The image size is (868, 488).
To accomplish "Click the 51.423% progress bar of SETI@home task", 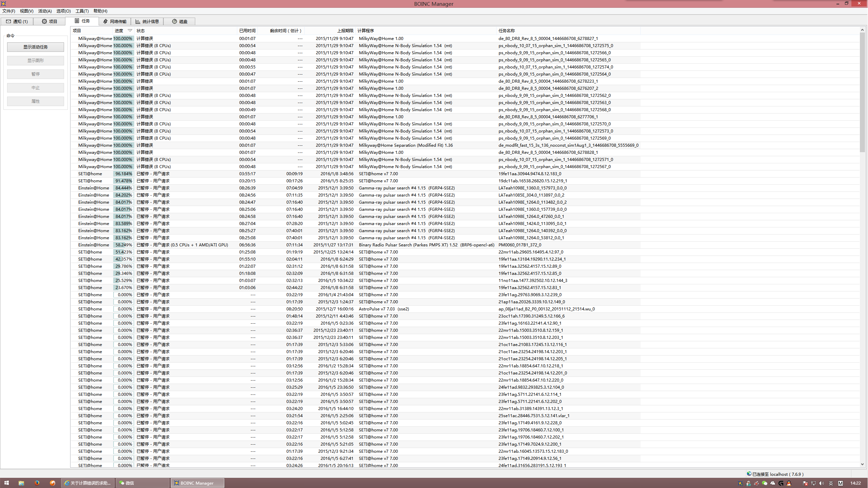I will (124, 252).
